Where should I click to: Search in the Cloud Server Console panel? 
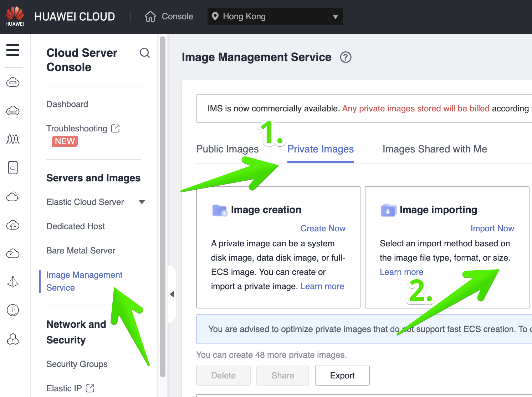[145, 53]
